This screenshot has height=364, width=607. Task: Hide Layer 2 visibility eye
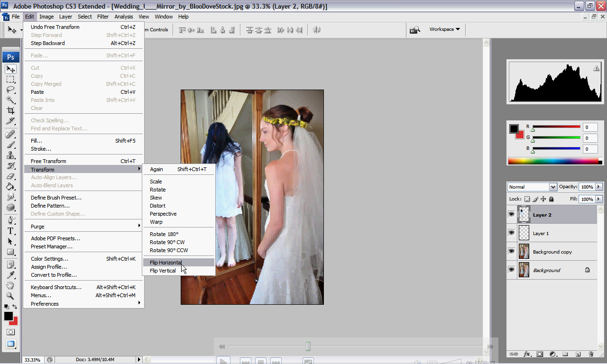(x=511, y=215)
